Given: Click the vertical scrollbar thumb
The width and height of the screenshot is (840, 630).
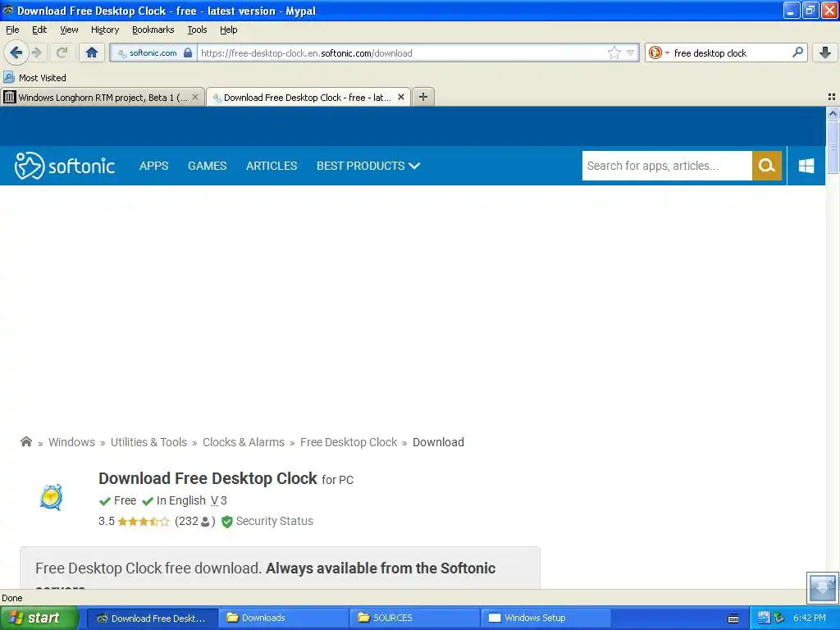Looking at the screenshot, I should point(833,147).
